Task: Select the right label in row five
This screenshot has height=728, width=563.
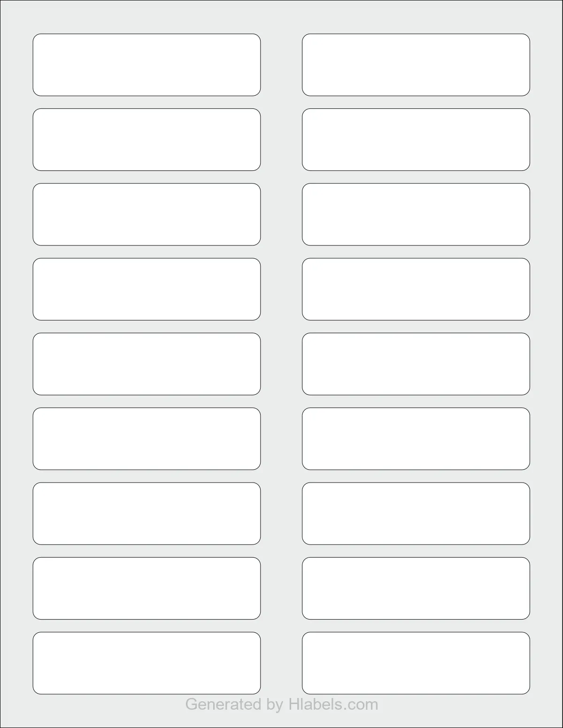Action: click(416, 364)
